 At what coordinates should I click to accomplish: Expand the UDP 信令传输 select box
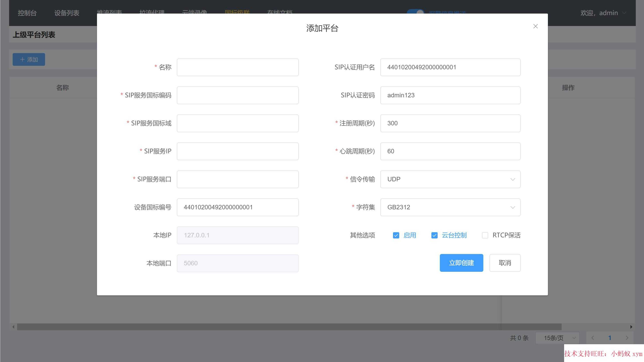pos(445,179)
